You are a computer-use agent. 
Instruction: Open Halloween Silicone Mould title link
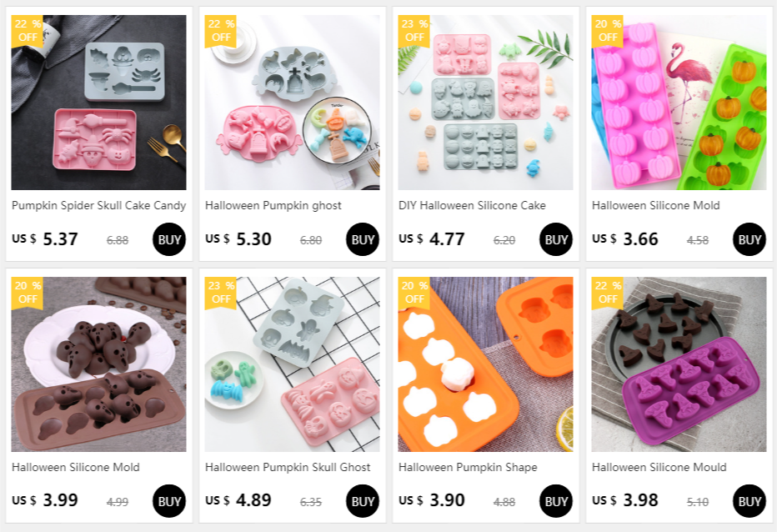coord(659,467)
